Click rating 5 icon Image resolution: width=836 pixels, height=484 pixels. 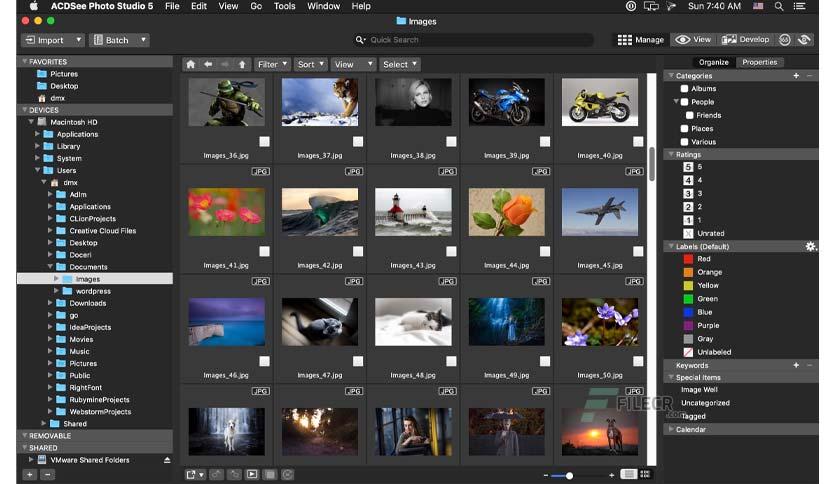688,167
